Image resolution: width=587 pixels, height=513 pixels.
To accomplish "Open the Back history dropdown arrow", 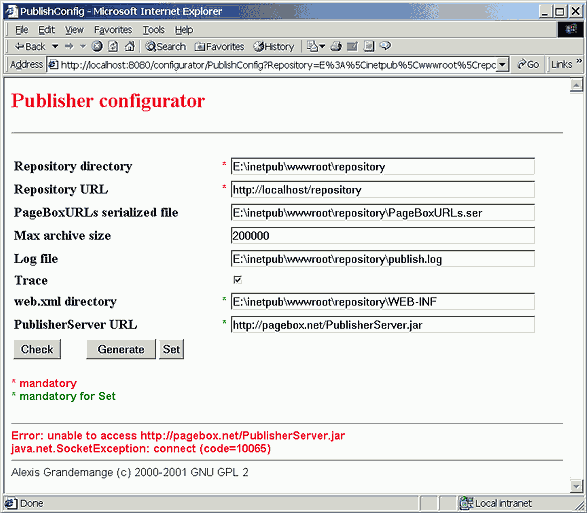I will click(55, 46).
